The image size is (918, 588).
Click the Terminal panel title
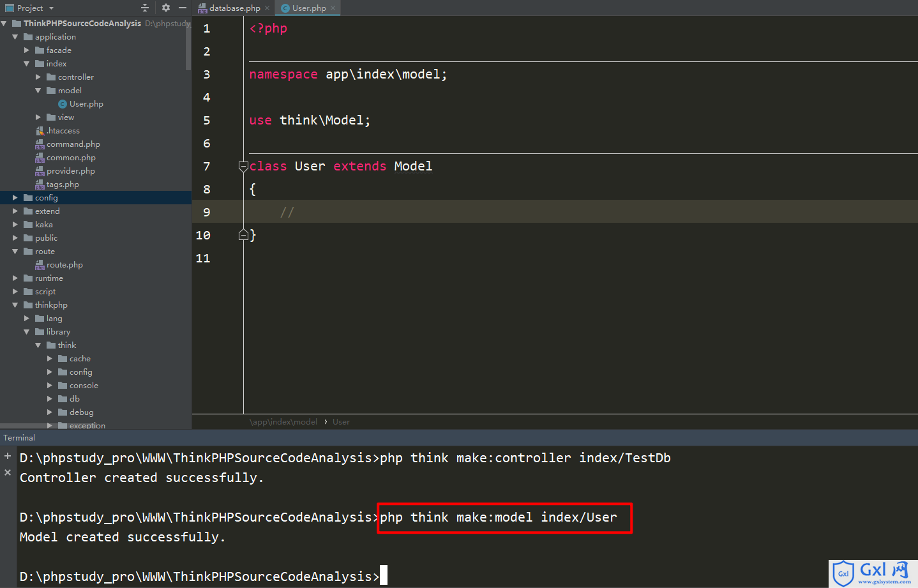pyautogui.click(x=19, y=438)
